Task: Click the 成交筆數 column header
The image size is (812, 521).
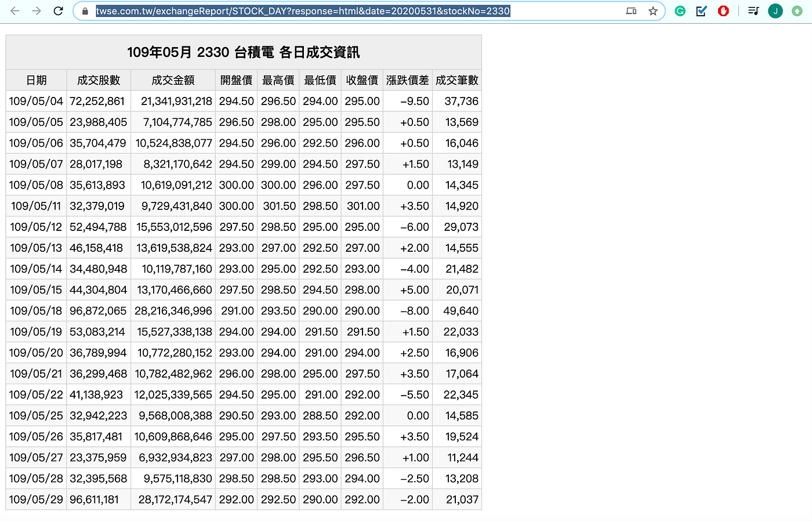Action: [457, 80]
